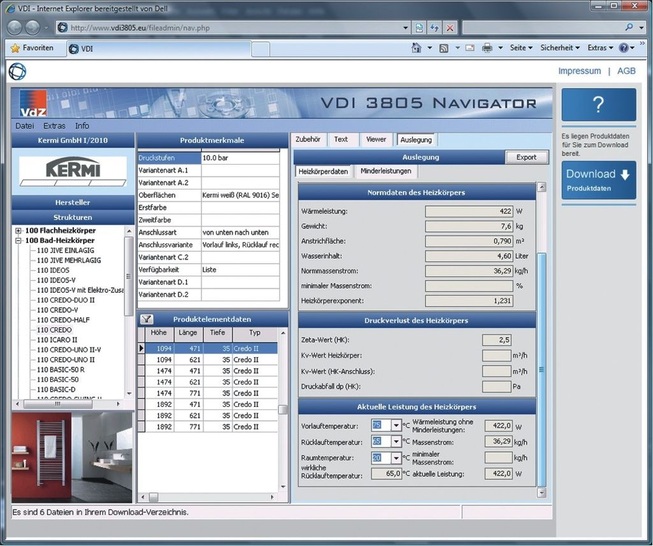Click the filter icon beside Produktelementdaten
The width and height of the screenshot is (653, 546).
(147, 319)
